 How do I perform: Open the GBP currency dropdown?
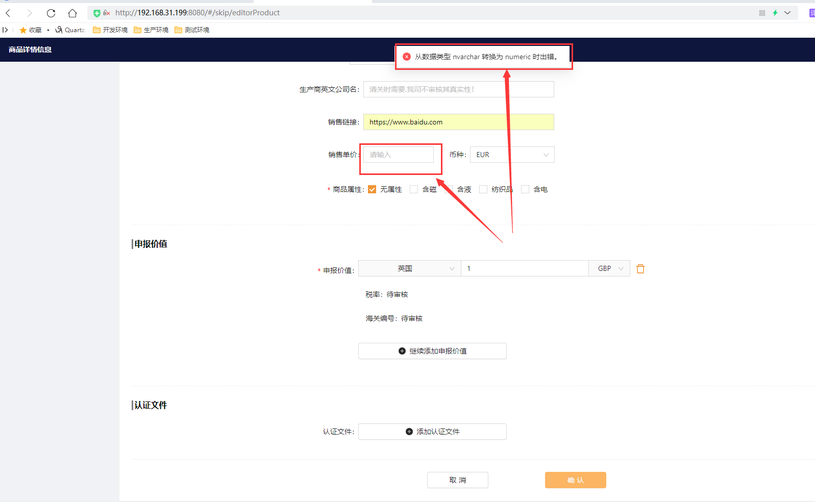(x=610, y=268)
